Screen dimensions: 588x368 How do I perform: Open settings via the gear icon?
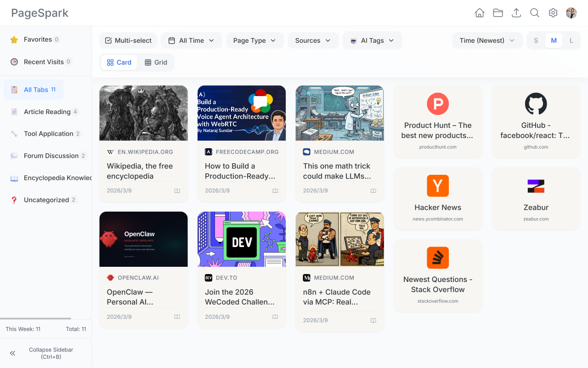[x=553, y=13]
